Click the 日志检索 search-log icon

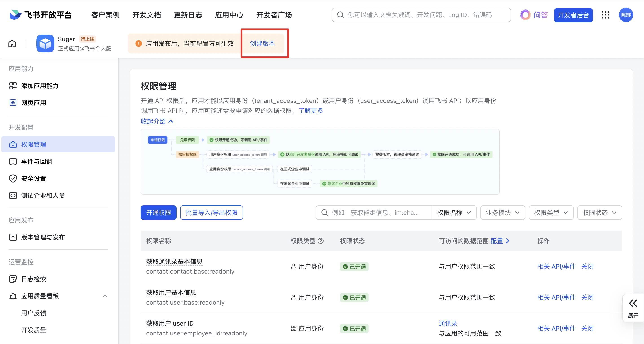pyautogui.click(x=13, y=279)
